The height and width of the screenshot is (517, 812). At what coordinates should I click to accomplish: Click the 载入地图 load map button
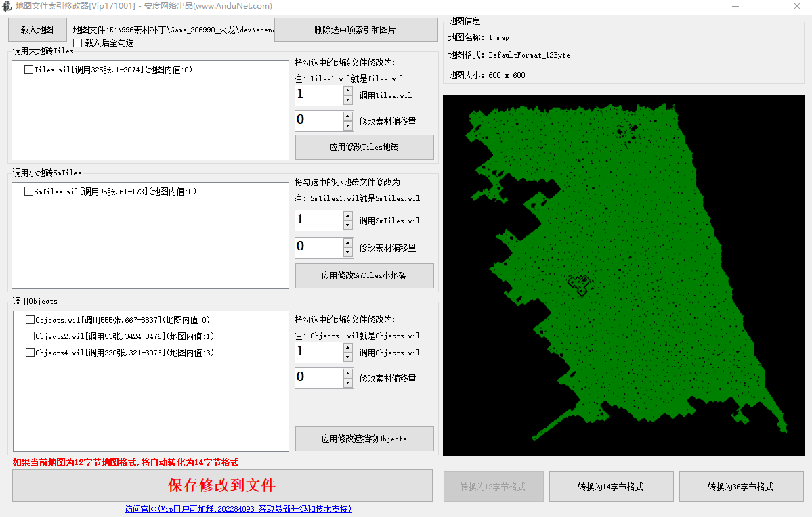click(37, 30)
